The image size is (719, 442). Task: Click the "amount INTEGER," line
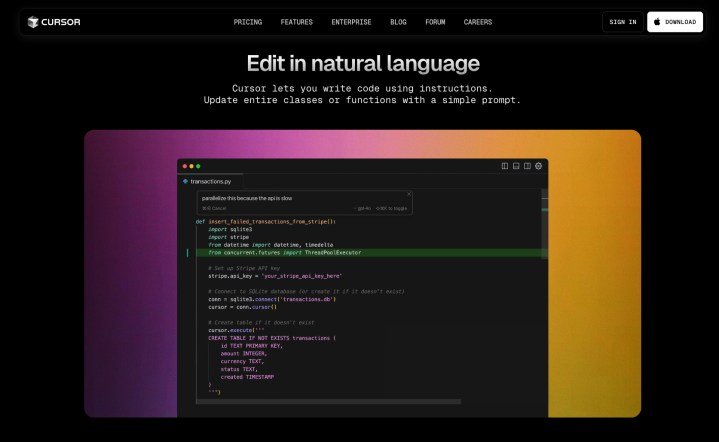click(243, 354)
